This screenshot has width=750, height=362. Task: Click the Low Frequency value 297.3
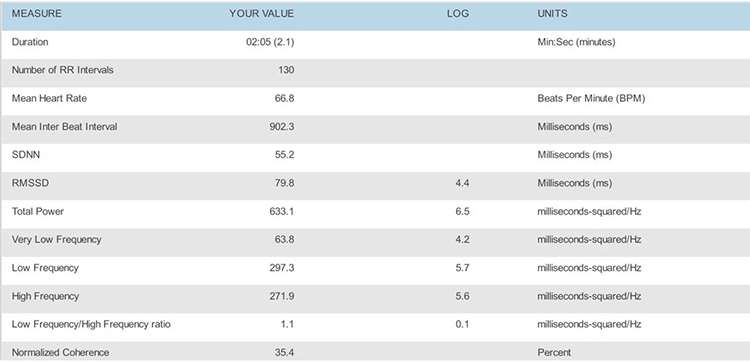(282, 268)
